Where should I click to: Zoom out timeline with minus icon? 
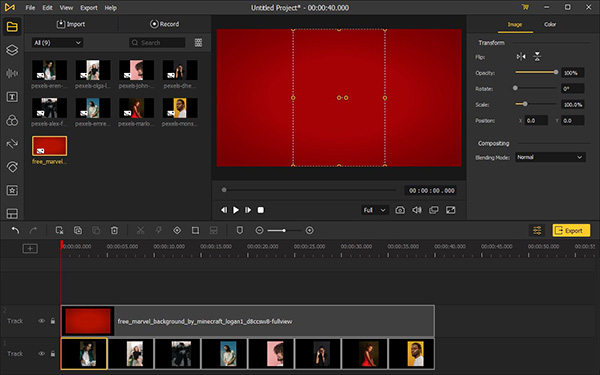(259, 230)
